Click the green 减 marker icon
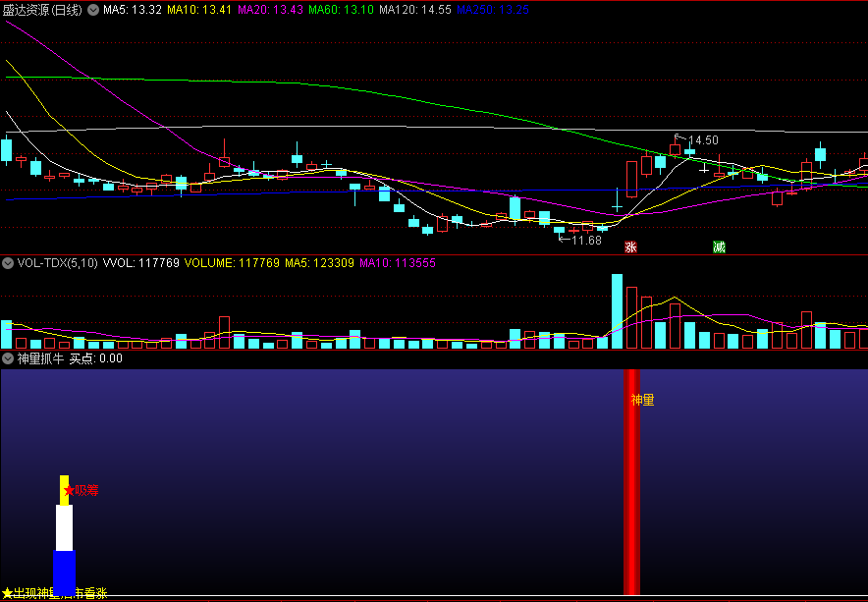Screen dimensions: 868x602 point(719,247)
